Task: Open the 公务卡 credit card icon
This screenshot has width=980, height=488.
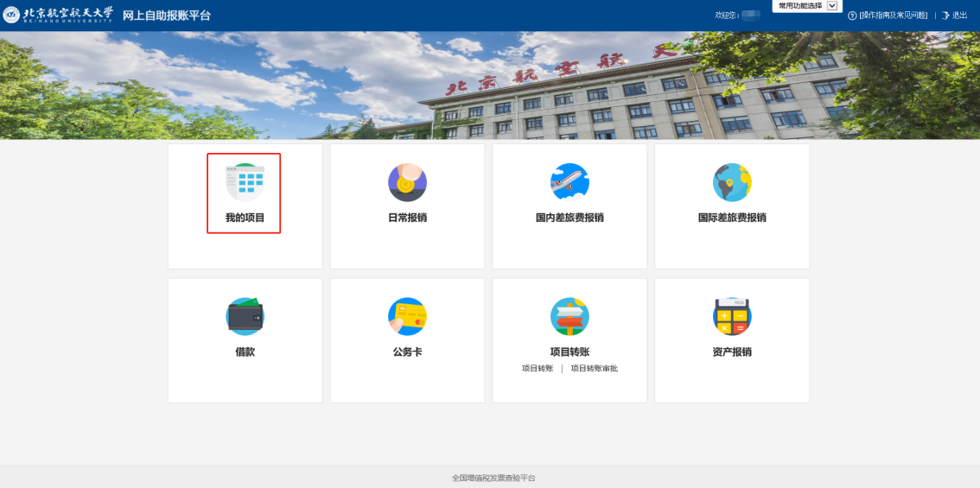Action: pyautogui.click(x=407, y=317)
